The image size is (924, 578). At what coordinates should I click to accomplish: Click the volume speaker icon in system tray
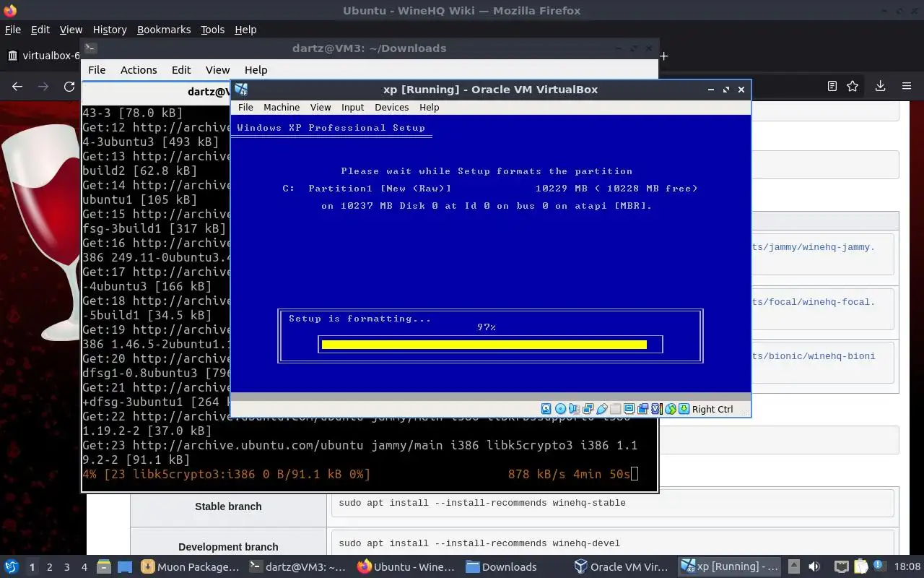tap(814, 567)
